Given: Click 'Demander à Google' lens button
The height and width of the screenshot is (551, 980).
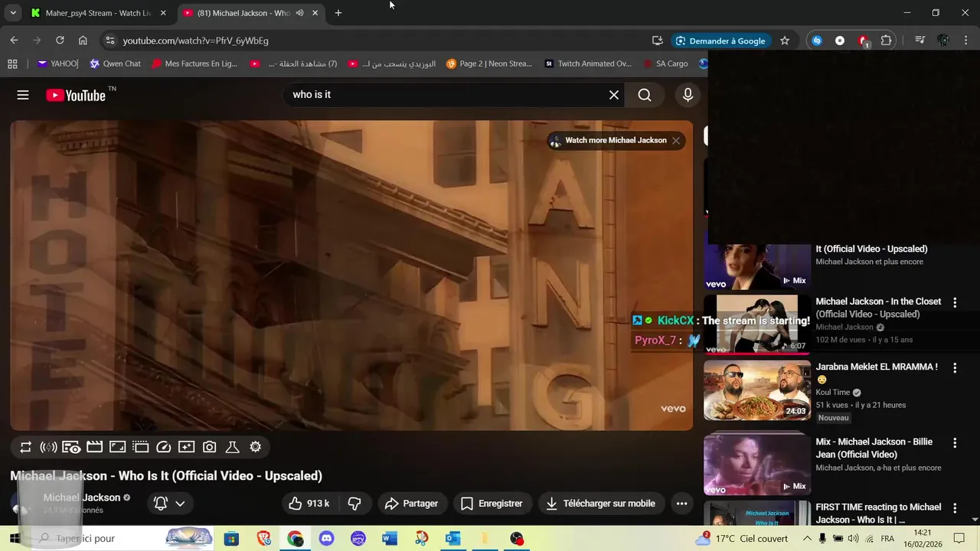Looking at the screenshot, I should [x=720, y=41].
